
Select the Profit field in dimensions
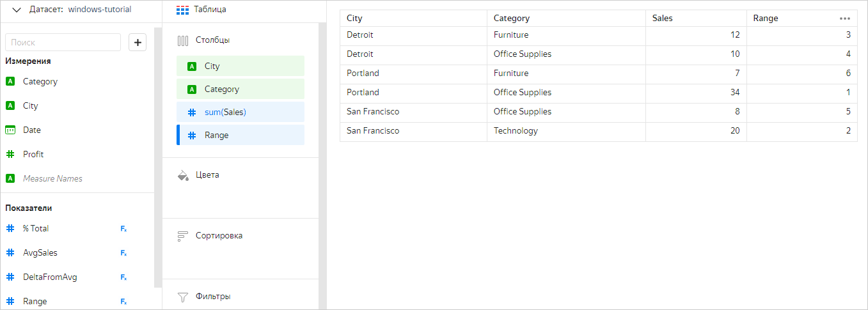coord(33,155)
